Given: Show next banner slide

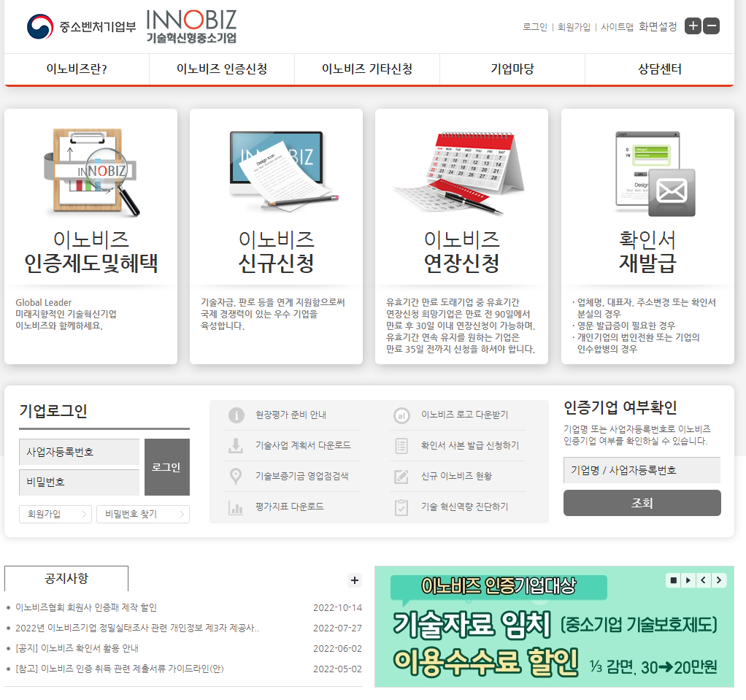Looking at the screenshot, I should (719, 580).
